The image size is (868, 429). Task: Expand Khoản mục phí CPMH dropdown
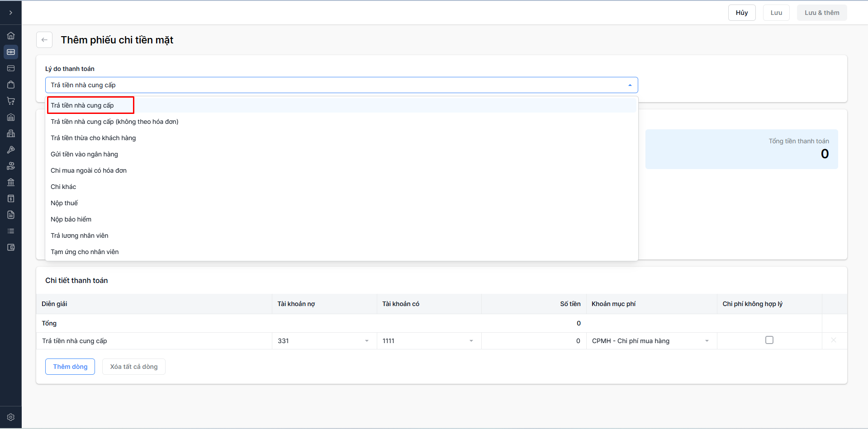tap(651, 341)
